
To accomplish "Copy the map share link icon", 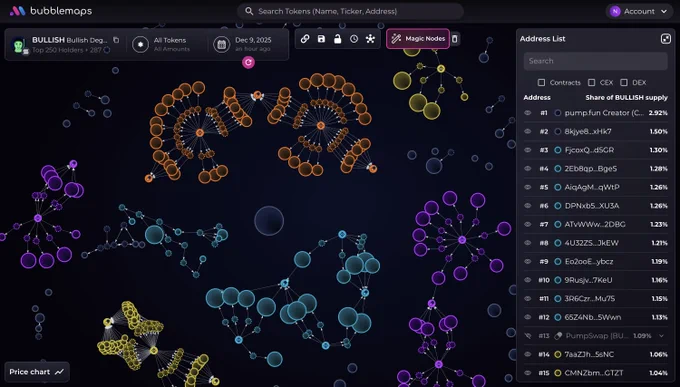I will tap(305, 39).
